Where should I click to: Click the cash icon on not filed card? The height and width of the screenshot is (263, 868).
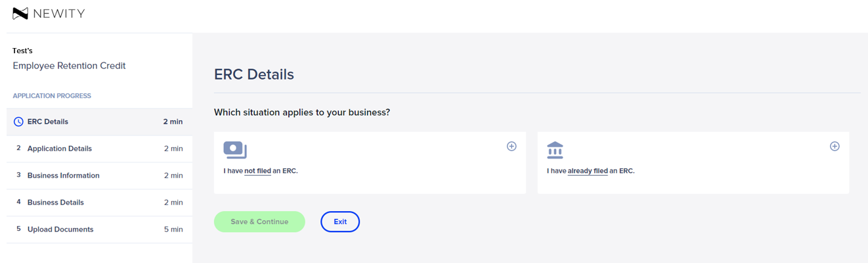[x=235, y=150]
